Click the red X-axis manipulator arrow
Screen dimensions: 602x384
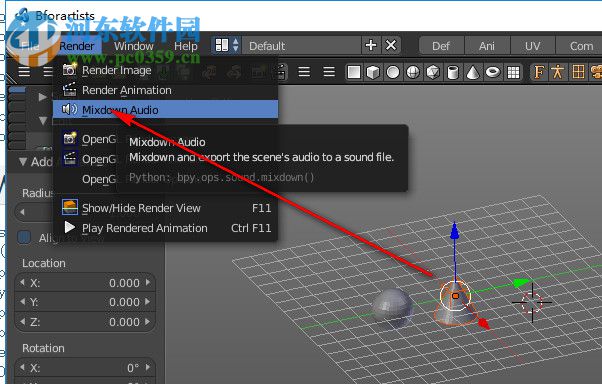[x=484, y=324]
